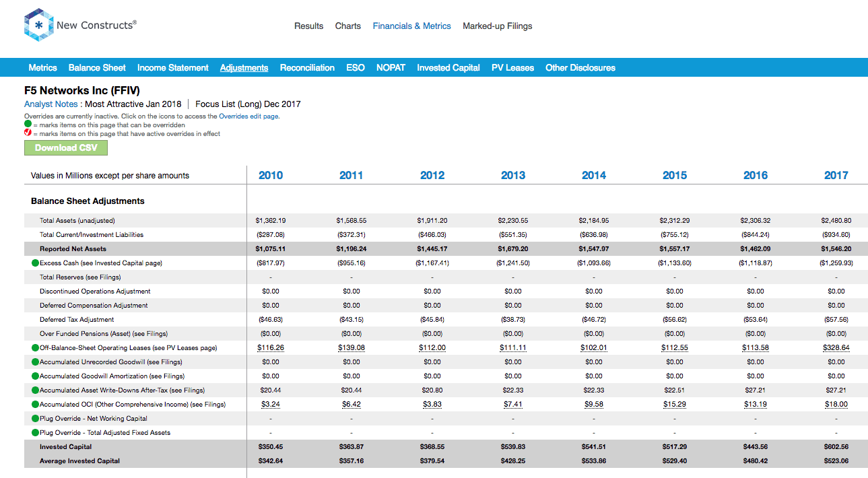Image resolution: width=868 pixels, height=478 pixels.
Task: Switch to the Other Disclosures tab
Action: click(x=580, y=68)
